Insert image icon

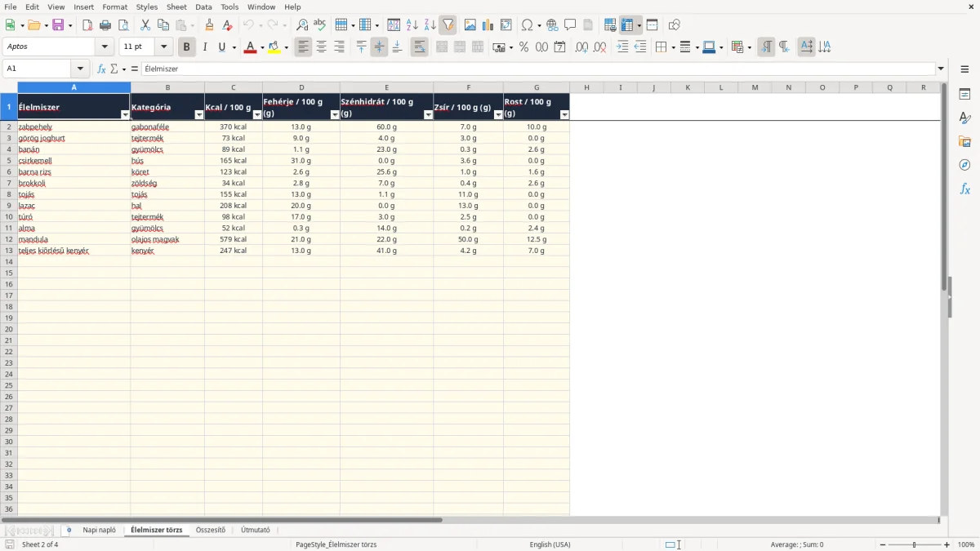(470, 25)
